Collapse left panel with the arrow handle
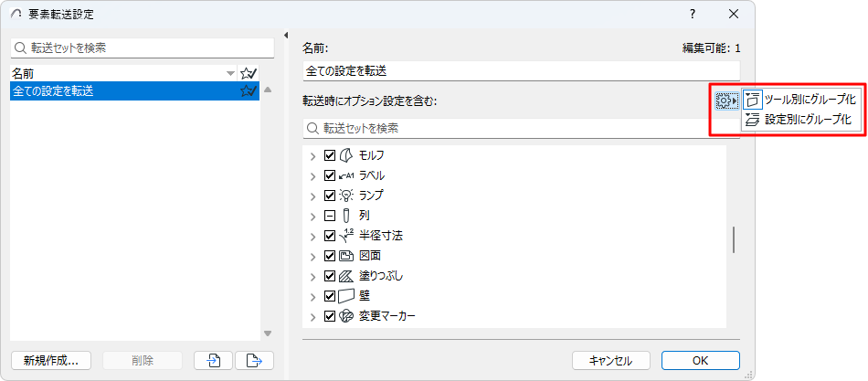Image resolution: width=868 pixels, height=381 pixels. pos(286,36)
